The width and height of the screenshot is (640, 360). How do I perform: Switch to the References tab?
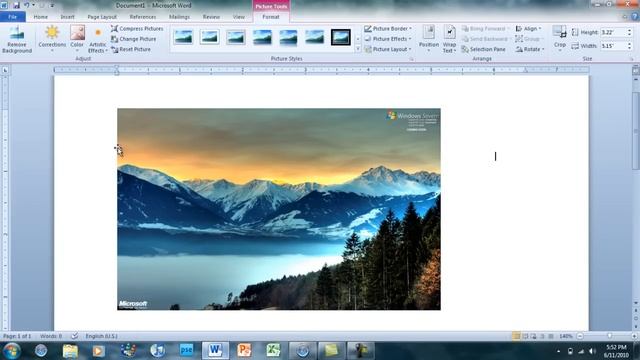pyautogui.click(x=143, y=17)
